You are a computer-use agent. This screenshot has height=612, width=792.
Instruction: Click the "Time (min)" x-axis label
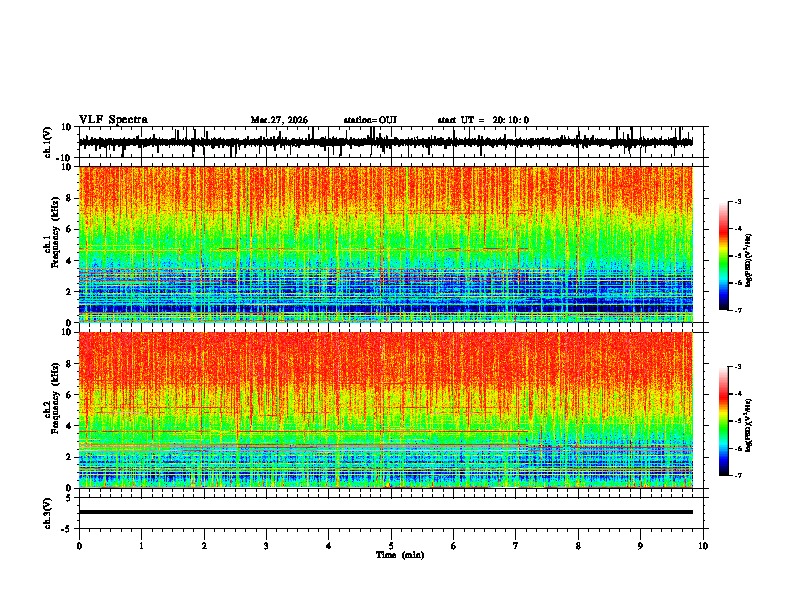click(x=400, y=555)
